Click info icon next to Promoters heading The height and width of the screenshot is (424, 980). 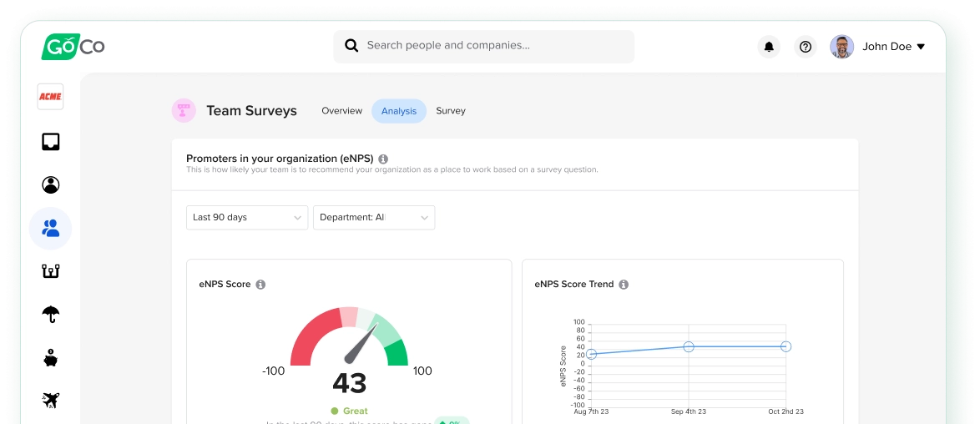click(383, 159)
